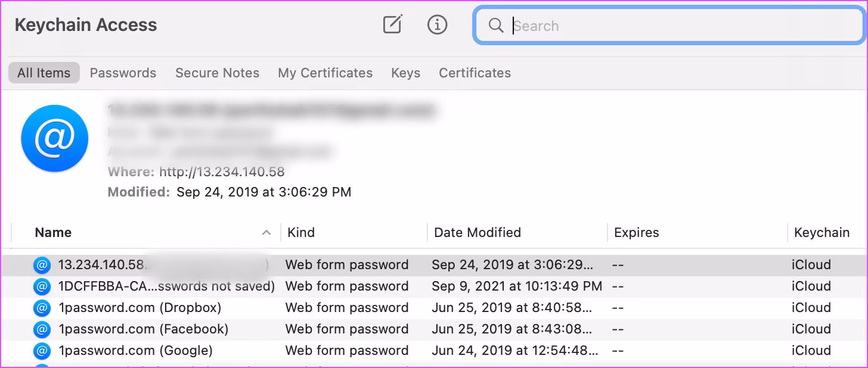
Task: Show the Keys category tab
Action: click(x=405, y=73)
